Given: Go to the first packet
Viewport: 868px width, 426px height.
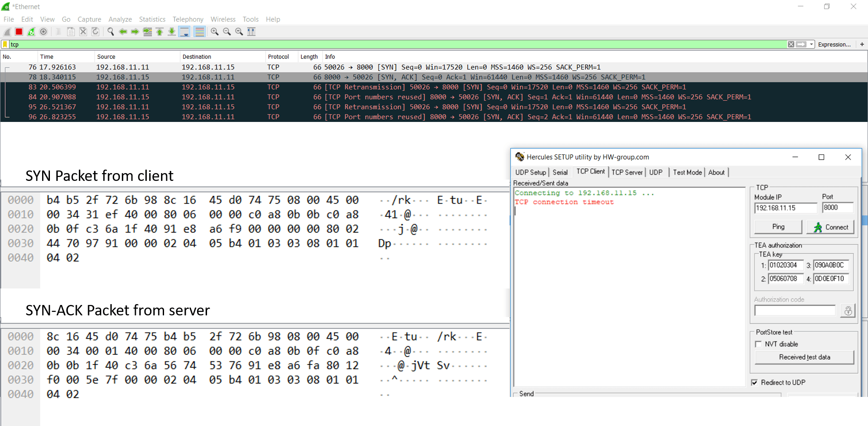Looking at the screenshot, I should tap(160, 32).
